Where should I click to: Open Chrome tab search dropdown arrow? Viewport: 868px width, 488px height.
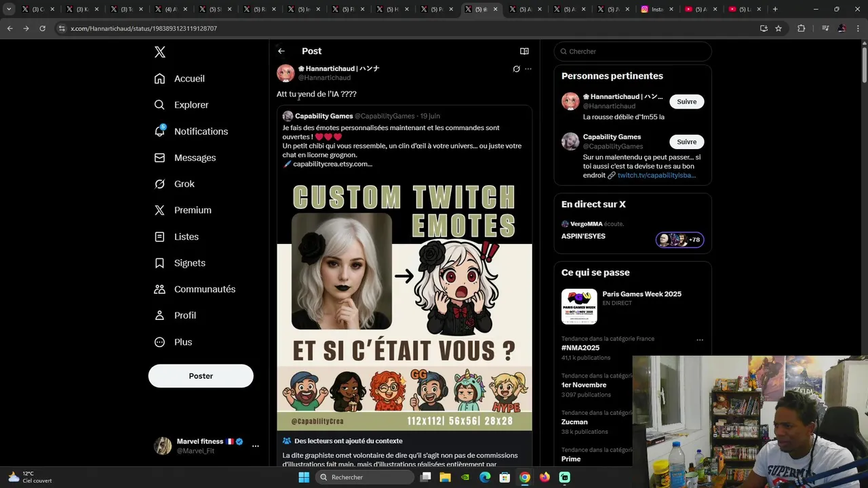click(9, 9)
